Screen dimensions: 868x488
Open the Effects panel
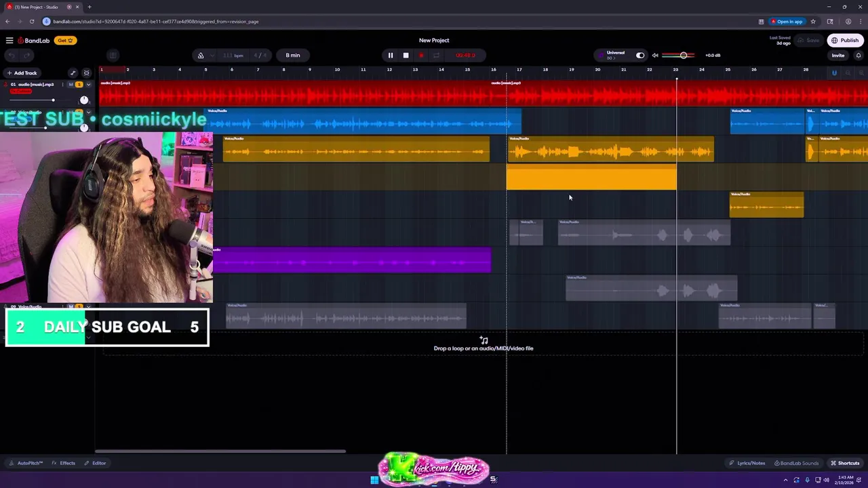pos(64,463)
